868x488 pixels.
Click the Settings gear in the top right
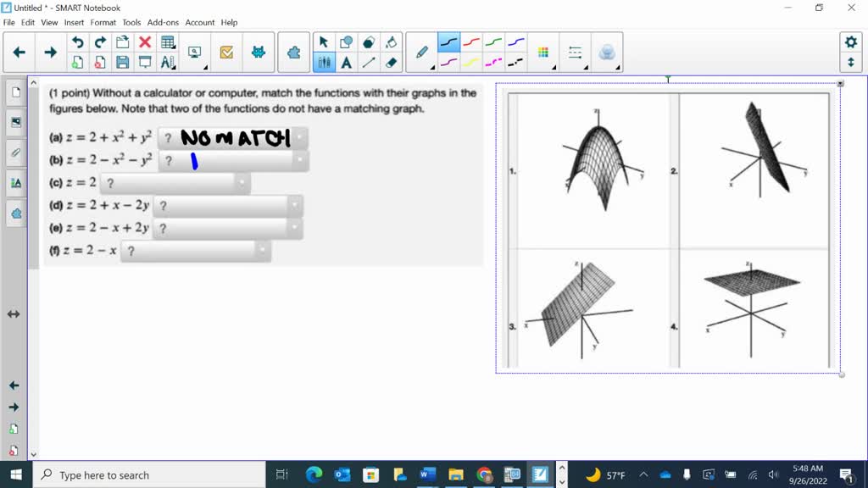pyautogui.click(x=850, y=41)
